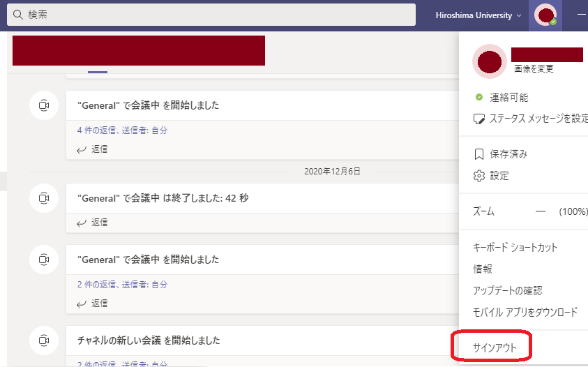The width and height of the screenshot is (588, 367).
Task: Open 設定 settings with gear icon
Action: [x=499, y=176]
